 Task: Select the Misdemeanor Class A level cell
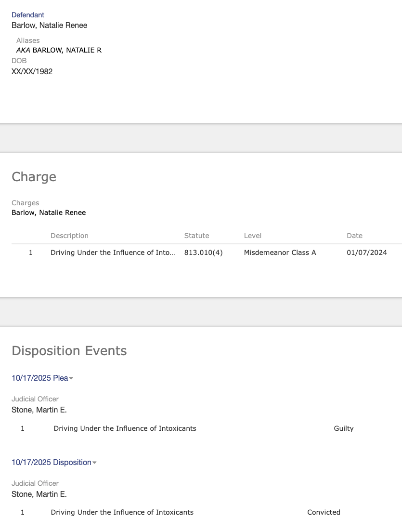280,253
